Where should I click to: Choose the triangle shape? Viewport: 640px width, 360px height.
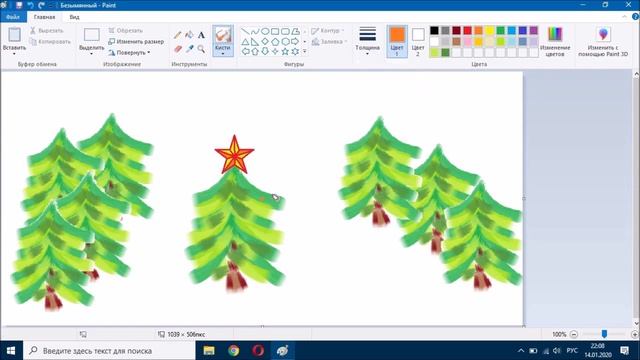[x=245, y=42]
